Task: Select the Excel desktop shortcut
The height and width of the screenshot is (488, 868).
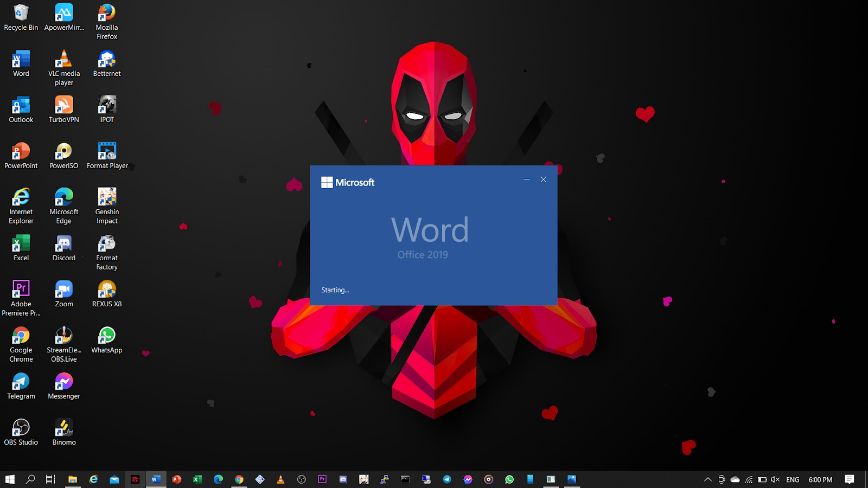Action: (x=21, y=248)
